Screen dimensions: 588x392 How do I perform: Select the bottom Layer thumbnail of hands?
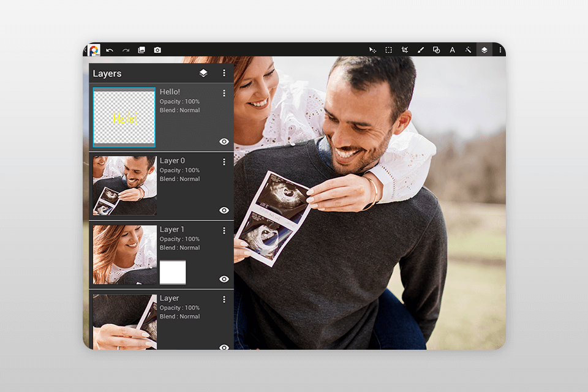click(125, 322)
